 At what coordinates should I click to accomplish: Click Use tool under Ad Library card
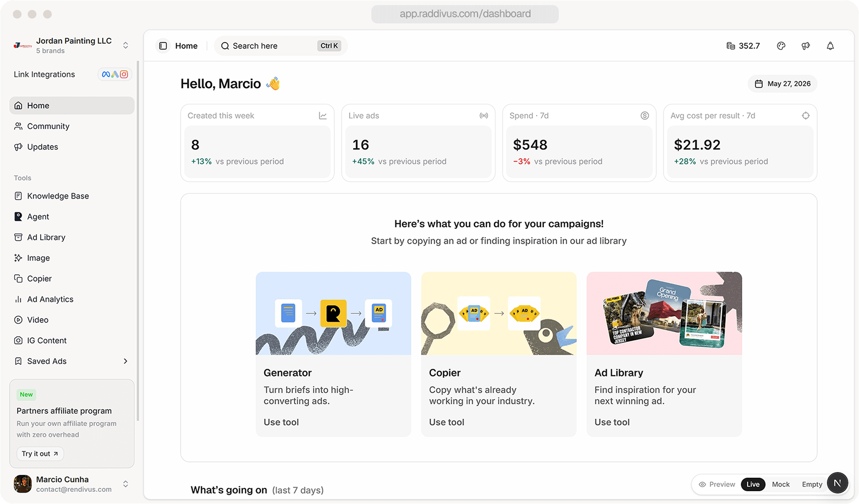click(612, 422)
